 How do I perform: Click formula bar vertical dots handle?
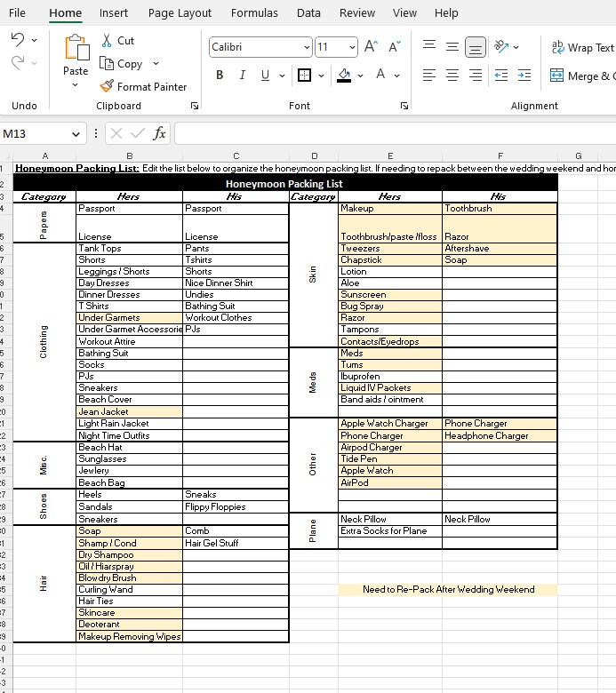(x=95, y=133)
